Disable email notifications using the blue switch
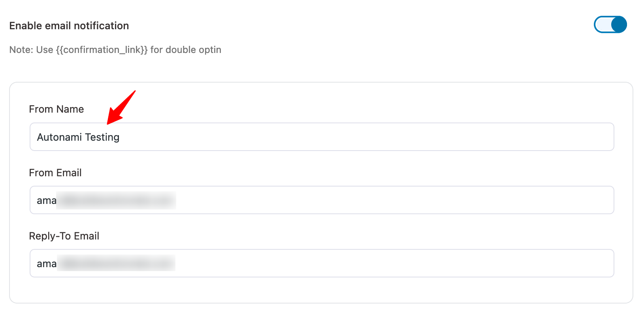The height and width of the screenshot is (313, 644). click(610, 24)
